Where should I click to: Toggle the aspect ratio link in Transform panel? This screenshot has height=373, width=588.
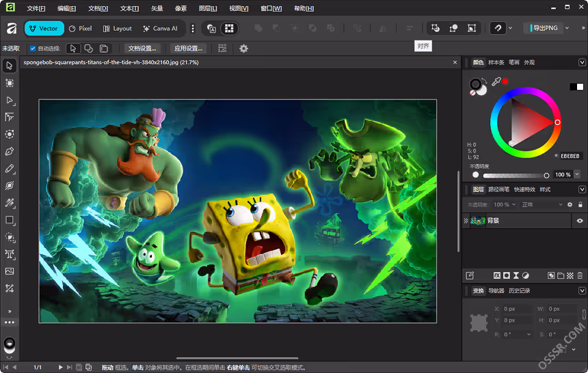tap(584, 314)
